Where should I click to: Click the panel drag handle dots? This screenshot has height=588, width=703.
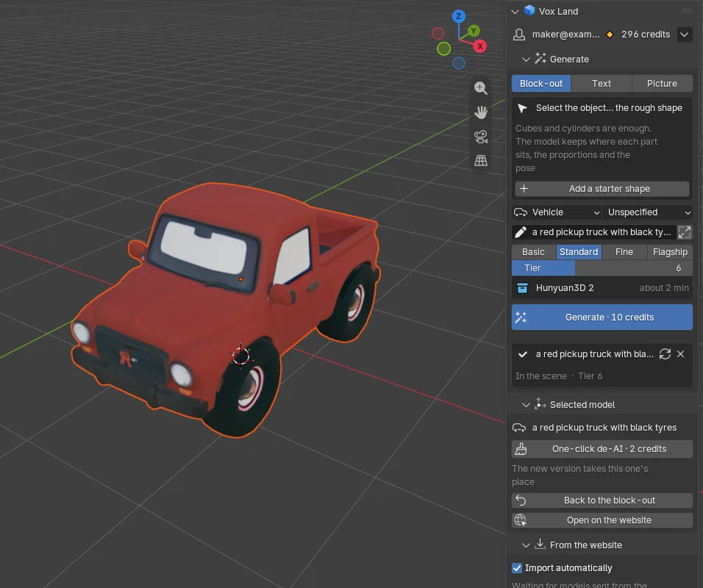pos(686,11)
